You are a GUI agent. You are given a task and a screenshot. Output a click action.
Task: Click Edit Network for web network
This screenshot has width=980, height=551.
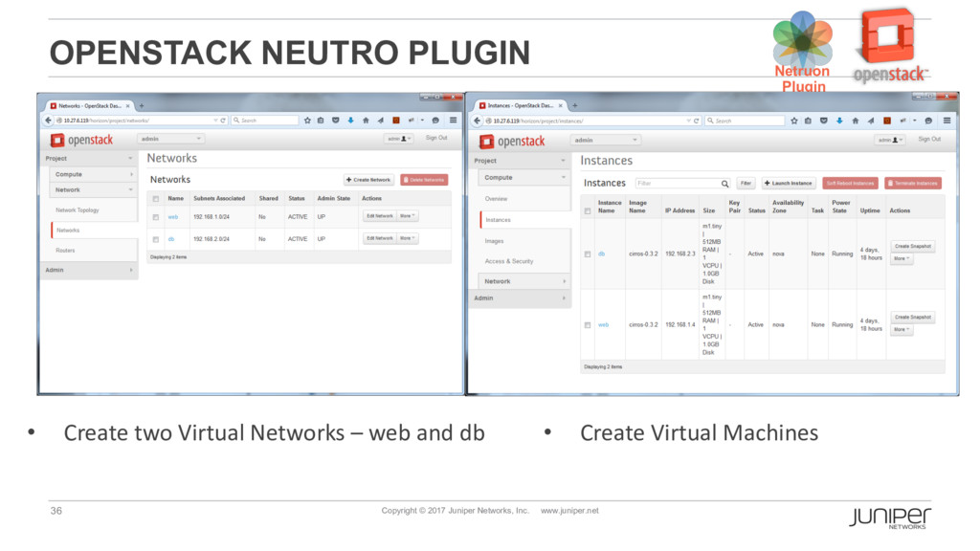click(x=380, y=216)
